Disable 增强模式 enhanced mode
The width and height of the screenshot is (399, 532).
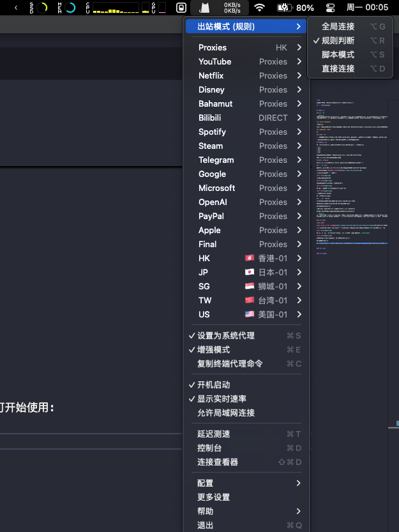point(213,349)
